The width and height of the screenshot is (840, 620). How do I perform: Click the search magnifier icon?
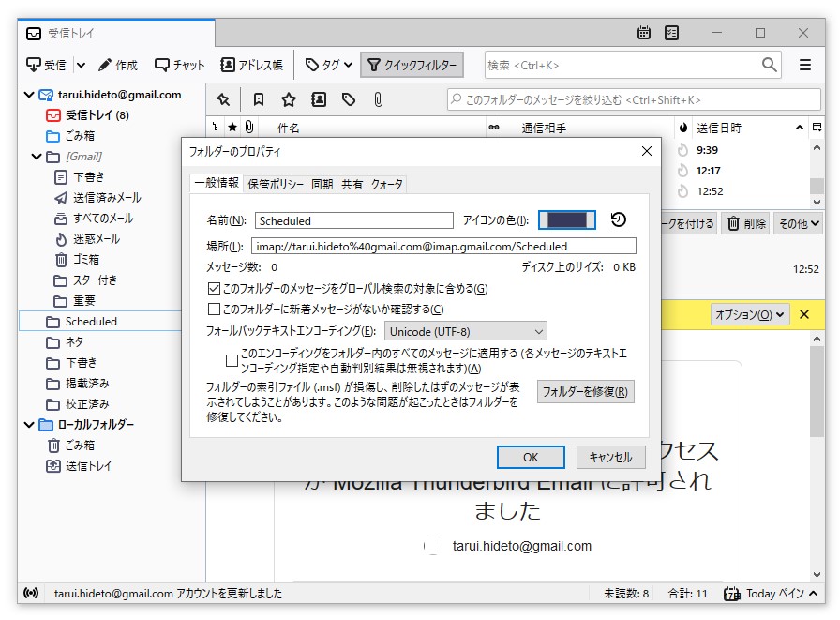click(770, 65)
